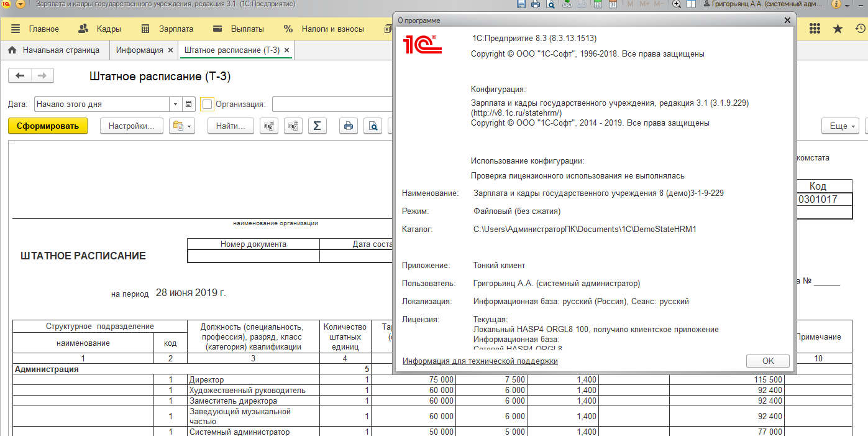Close the Информация tab
The width and height of the screenshot is (868, 436).
click(170, 50)
